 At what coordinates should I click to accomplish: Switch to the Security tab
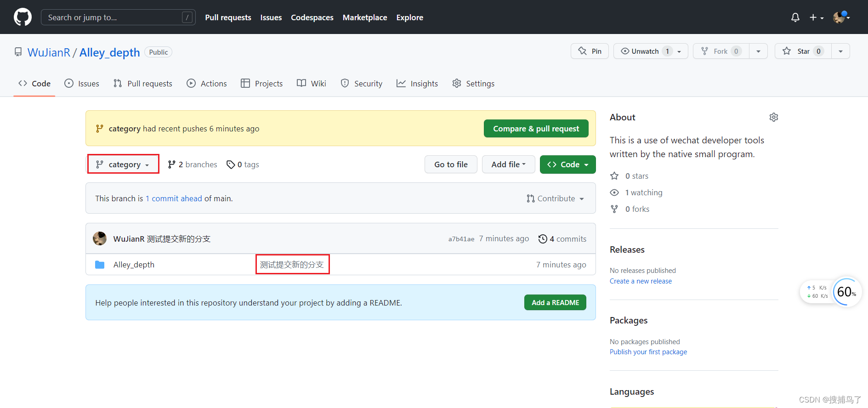tap(362, 84)
